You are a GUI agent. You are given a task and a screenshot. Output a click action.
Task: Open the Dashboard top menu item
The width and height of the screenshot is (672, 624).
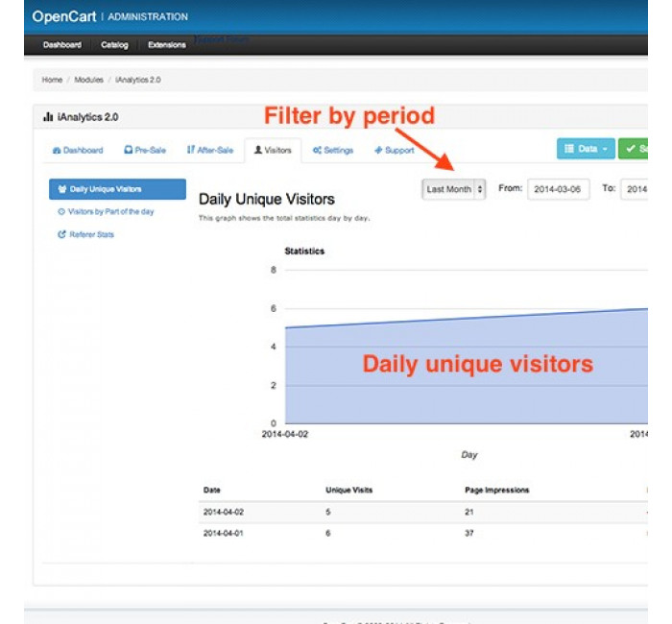pyautogui.click(x=62, y=44)
